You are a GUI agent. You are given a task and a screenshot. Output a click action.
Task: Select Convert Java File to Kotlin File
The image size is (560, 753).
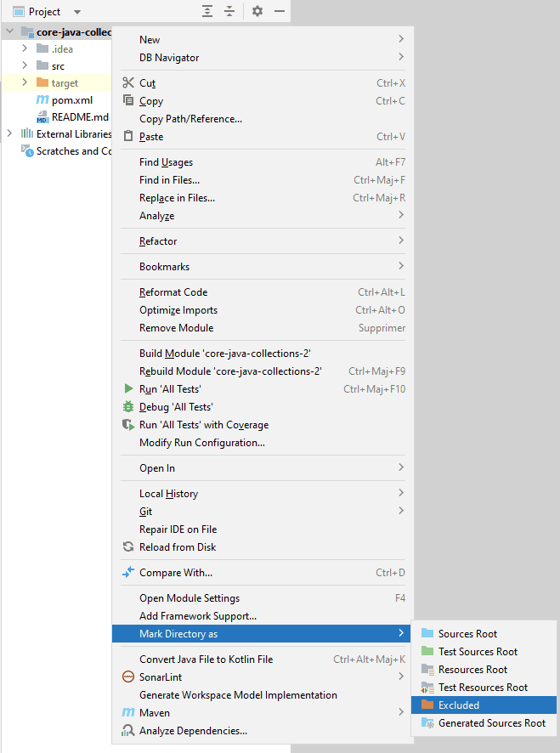click(263, 659)
